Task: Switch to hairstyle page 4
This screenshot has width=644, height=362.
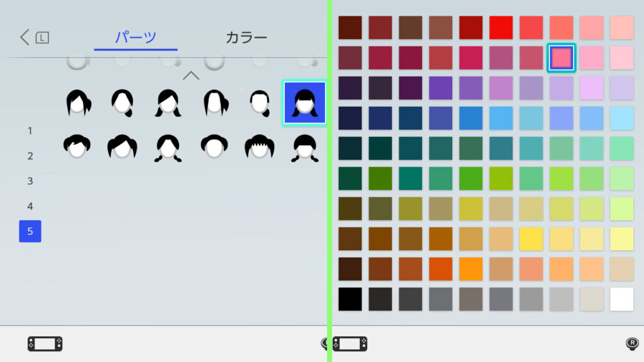Action: click(x=30, y=206)
